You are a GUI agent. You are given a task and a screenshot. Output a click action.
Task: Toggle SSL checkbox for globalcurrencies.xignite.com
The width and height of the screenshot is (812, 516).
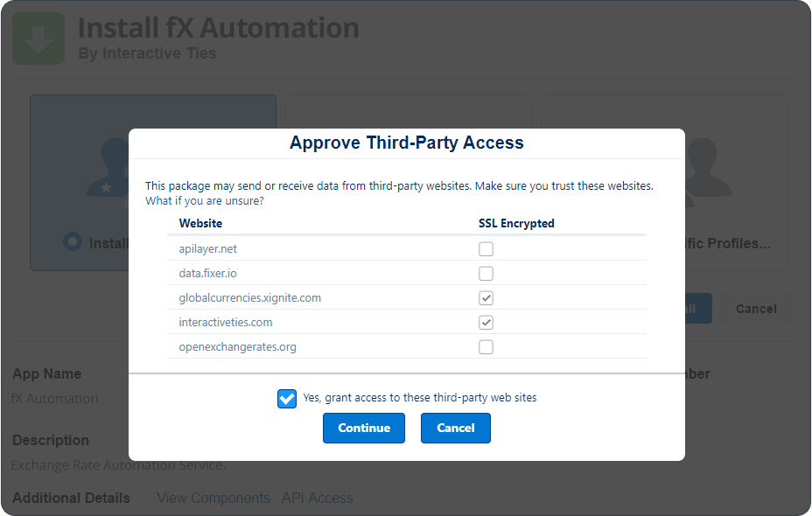(486, 298)
